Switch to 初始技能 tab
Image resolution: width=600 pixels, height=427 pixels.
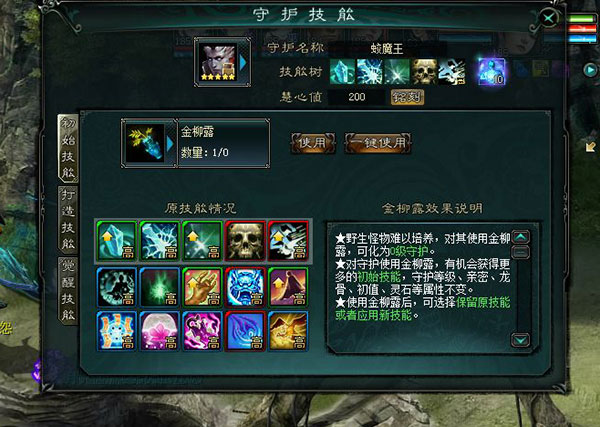point(68,147)
